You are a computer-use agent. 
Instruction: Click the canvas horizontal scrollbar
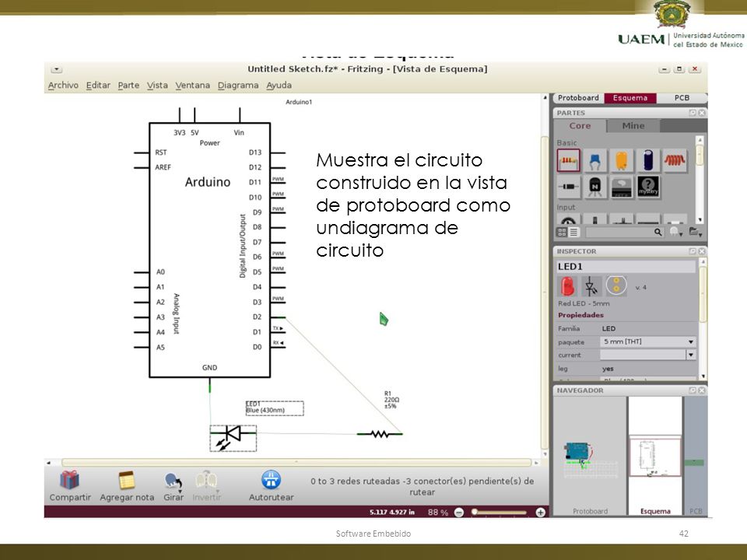point(296,462)
